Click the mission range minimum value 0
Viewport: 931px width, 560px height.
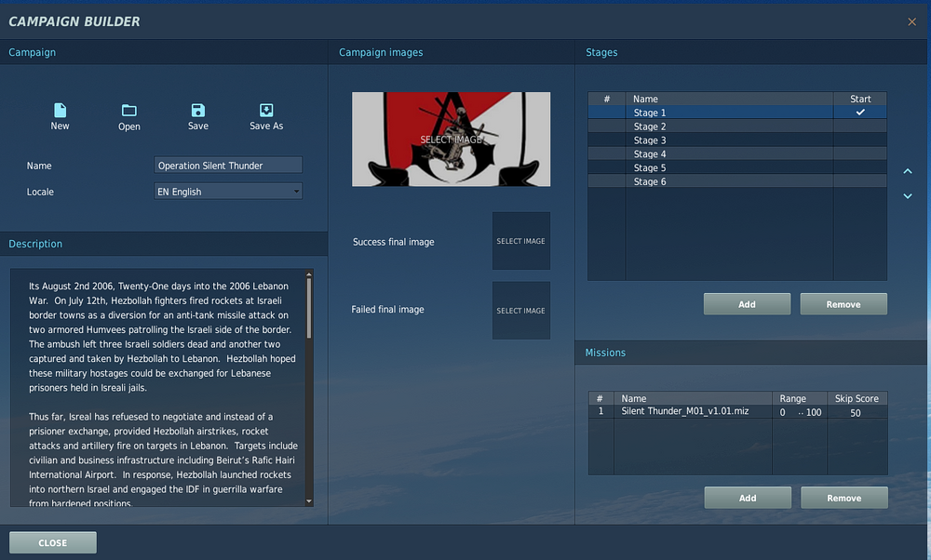point(783,412)
